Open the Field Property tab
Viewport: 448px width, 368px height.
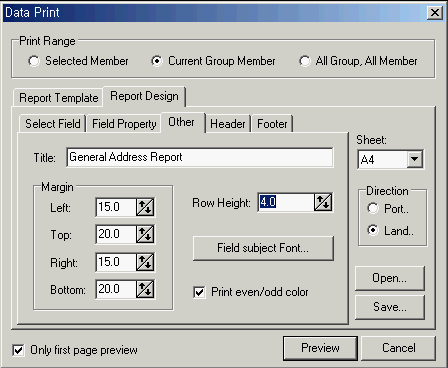(x=124, y=124)
